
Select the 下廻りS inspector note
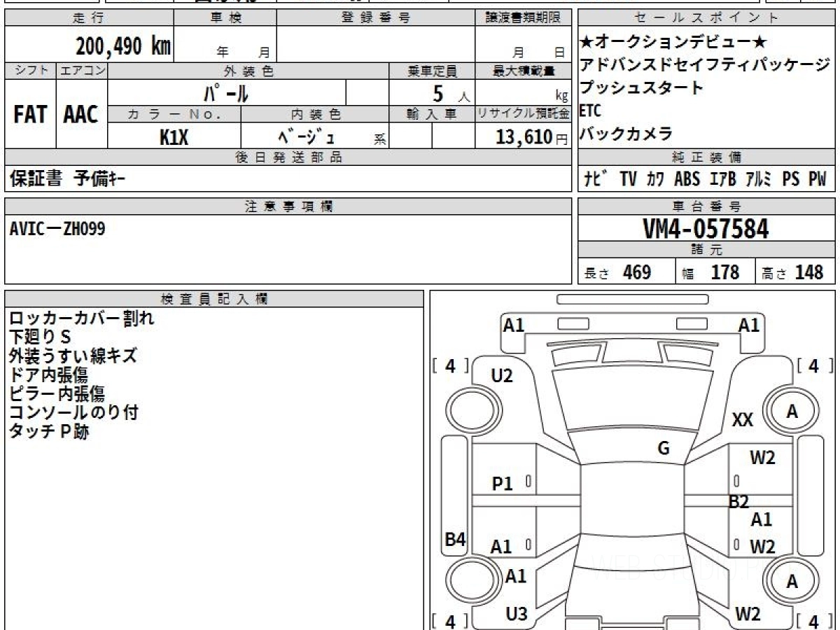click(x=41, y=337)
